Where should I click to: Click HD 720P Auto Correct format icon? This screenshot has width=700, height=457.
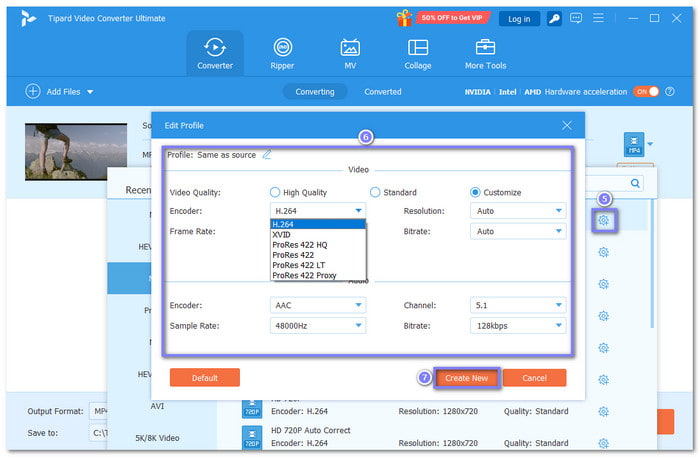(252, 437)
